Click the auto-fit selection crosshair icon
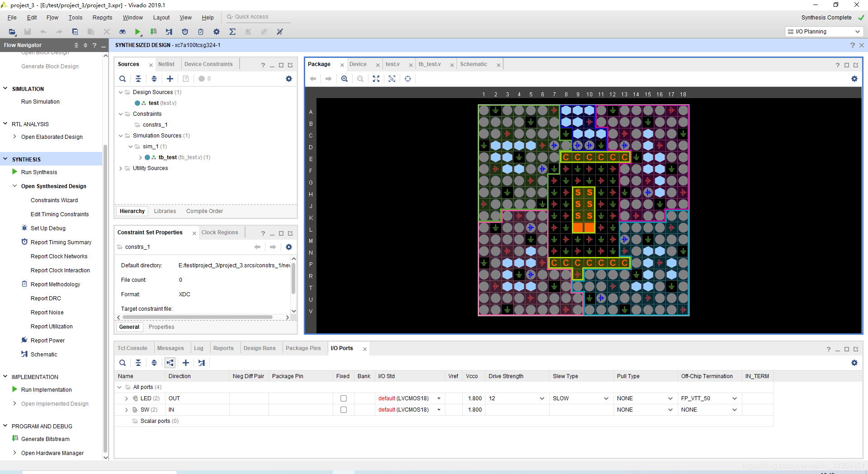Screen dimensions: 868x474 [408, 79]
